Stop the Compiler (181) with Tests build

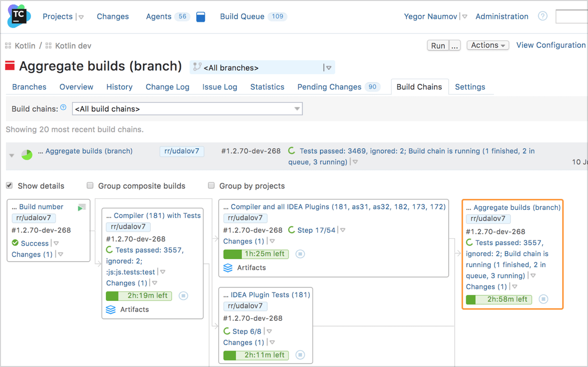click(x=184, y=296)
